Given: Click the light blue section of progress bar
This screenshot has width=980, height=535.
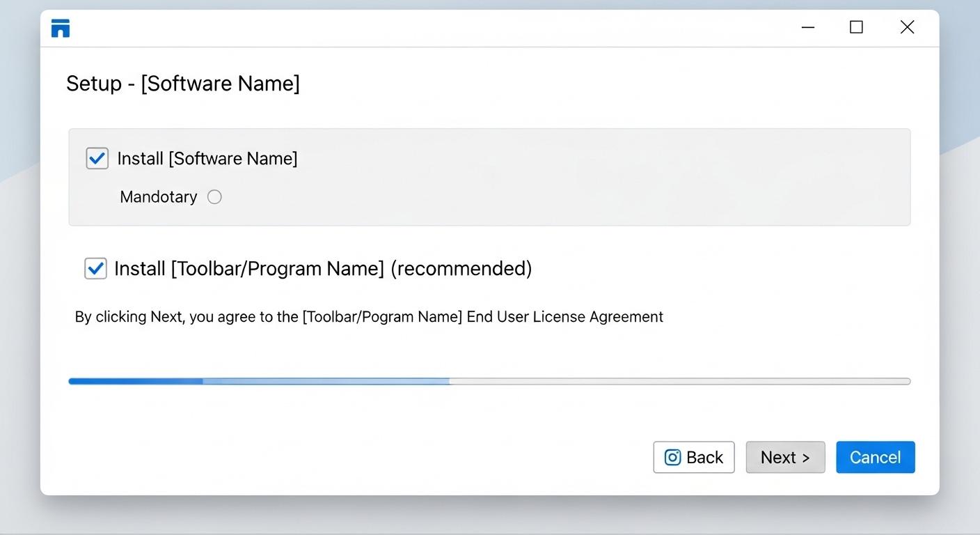Looking at the screenshot, I should pos(326,381).
